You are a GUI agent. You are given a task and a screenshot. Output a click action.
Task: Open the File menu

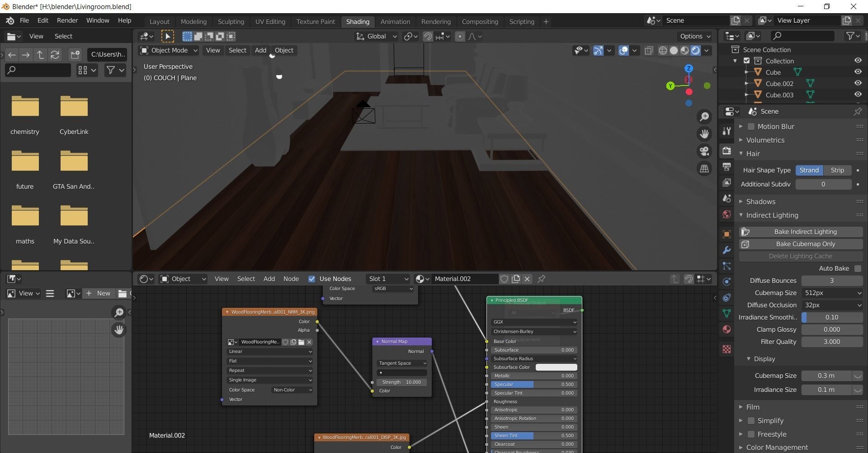click(x=24, y=20)
